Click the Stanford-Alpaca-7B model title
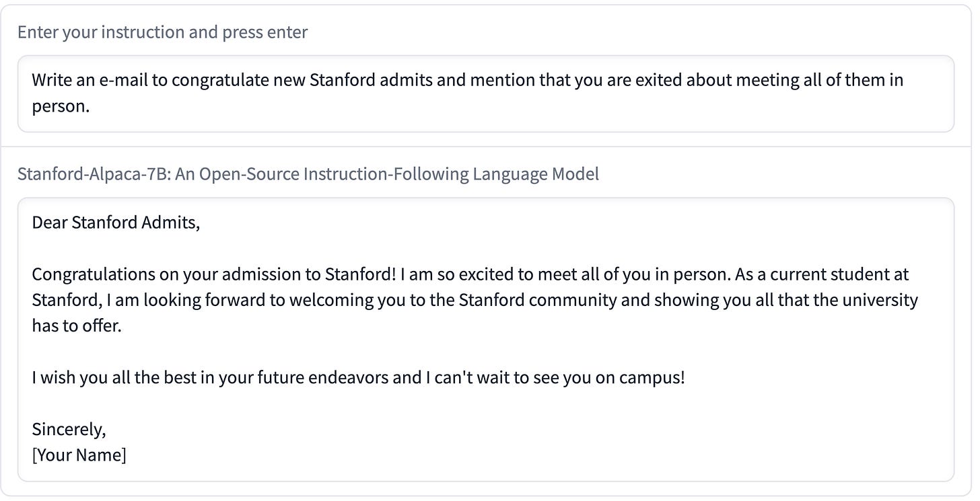980x501 pixels. pos(307,174)
